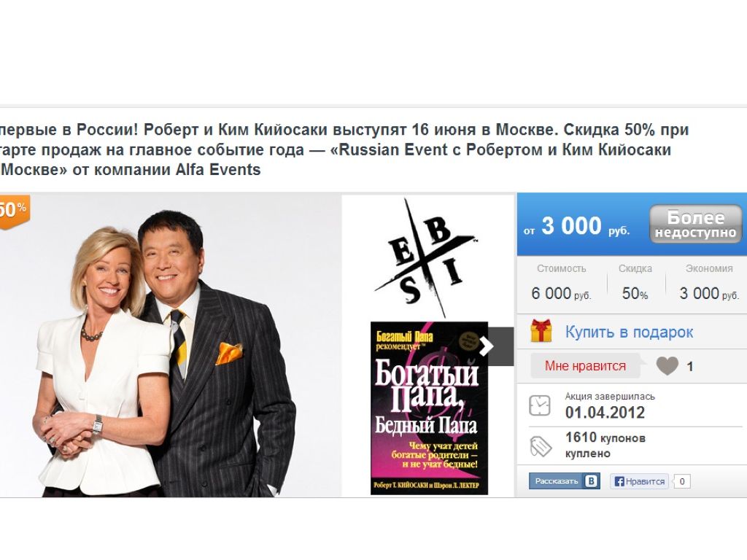Screen dimensions: 747x560
Task: Click the clock icon near end date
Action: click(x=540, y=405)
